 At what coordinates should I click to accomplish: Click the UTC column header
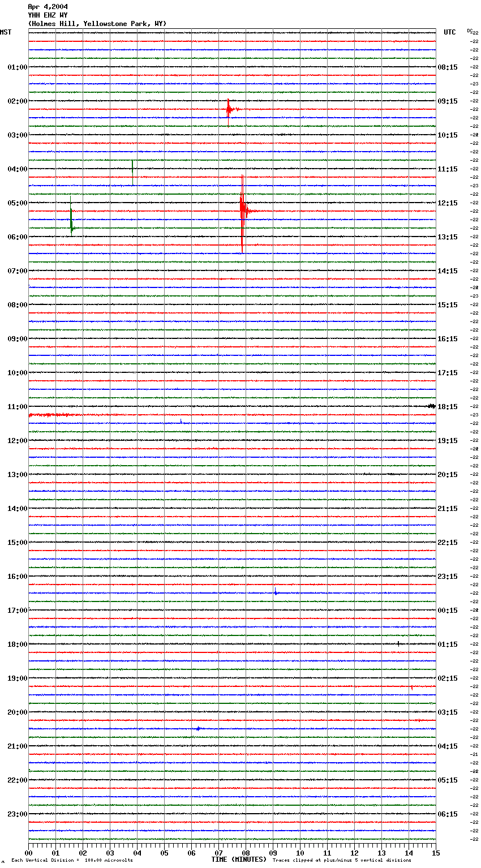point(450,32)
